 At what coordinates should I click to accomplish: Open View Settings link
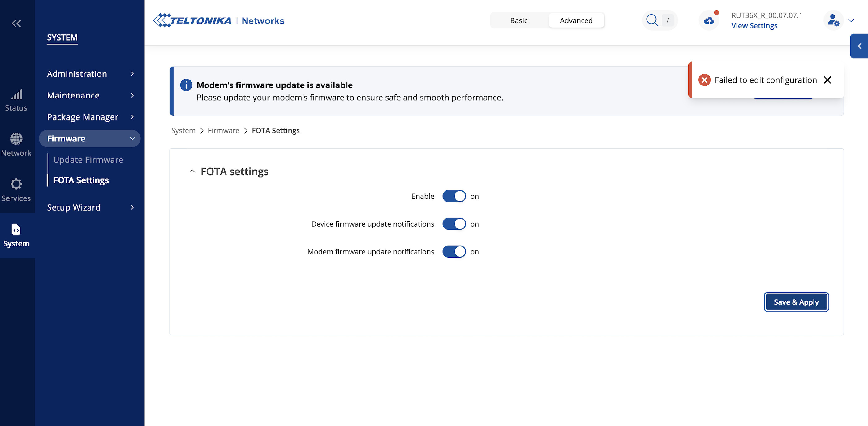point(754,26)
